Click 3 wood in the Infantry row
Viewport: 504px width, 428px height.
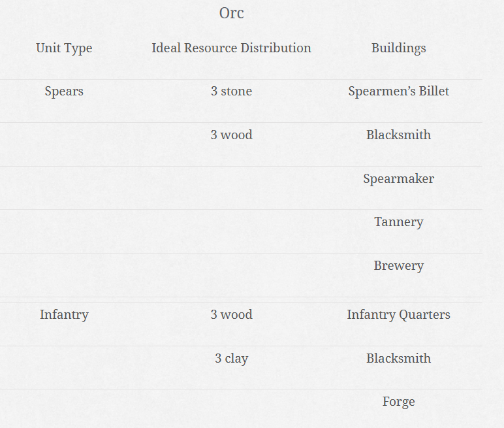click(231, 315)
